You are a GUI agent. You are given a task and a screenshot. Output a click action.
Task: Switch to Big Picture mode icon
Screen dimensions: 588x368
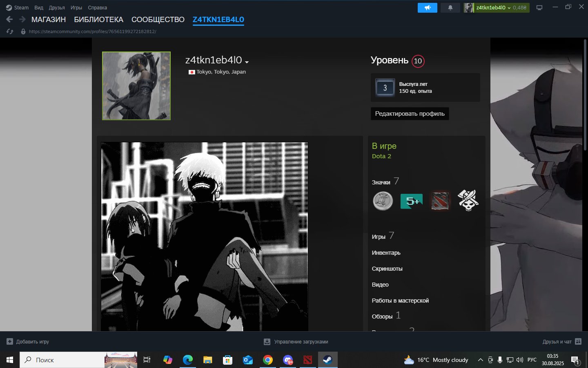[x=539, y=8]
